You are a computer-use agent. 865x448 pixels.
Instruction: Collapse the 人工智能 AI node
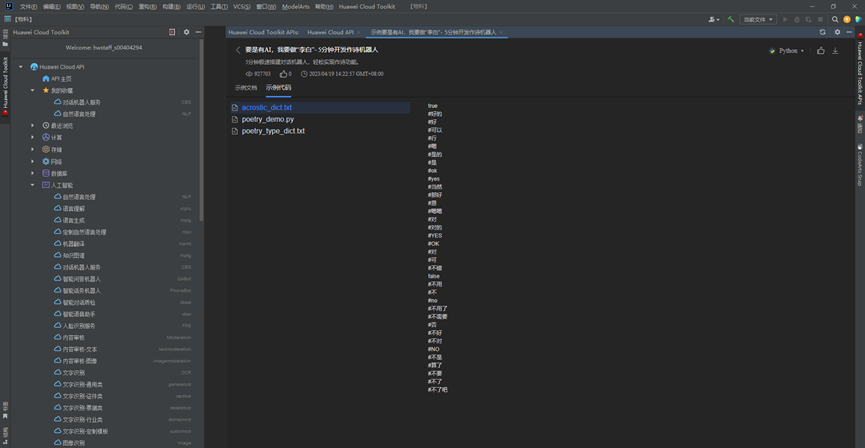click(32, 185)
